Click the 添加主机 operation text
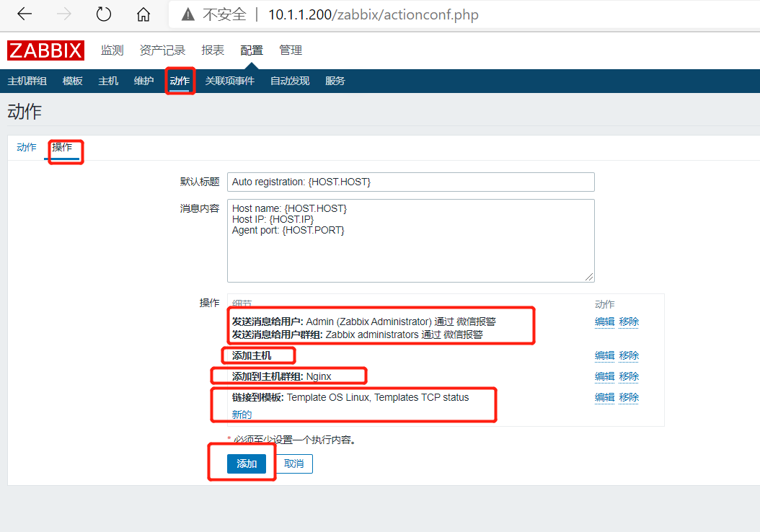 click(x=252, y=355)
